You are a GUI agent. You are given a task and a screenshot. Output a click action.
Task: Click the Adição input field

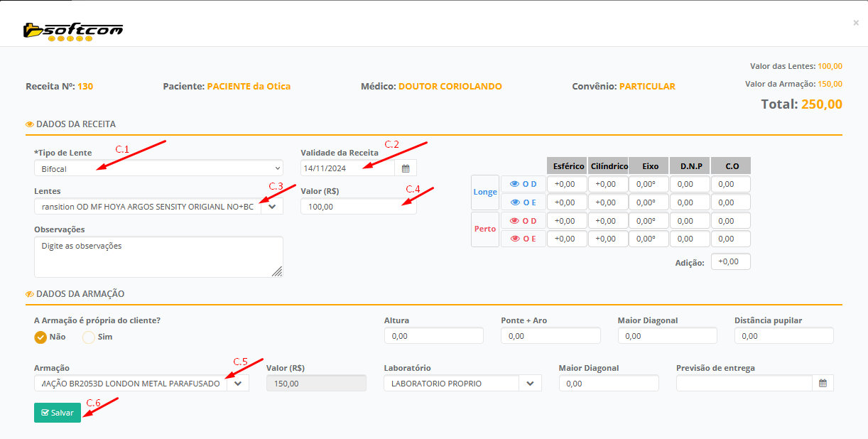(x=730, y=262)
